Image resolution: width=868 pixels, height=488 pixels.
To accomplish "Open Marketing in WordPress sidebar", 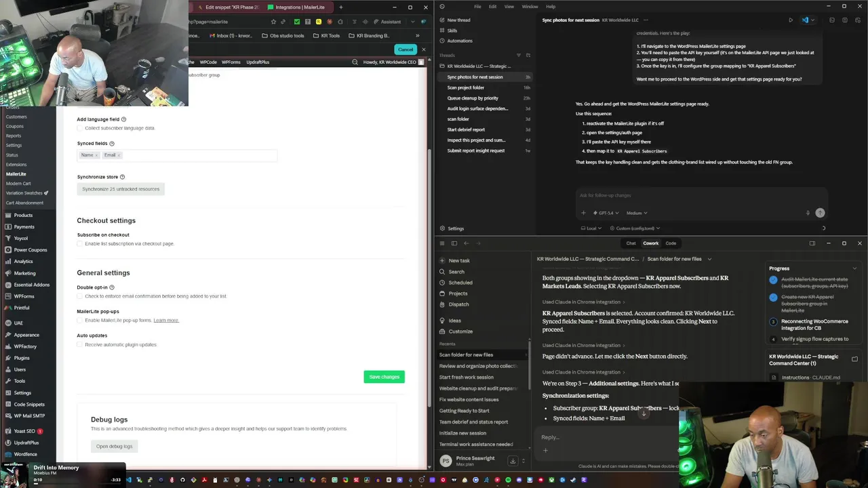I will (24, 273).
